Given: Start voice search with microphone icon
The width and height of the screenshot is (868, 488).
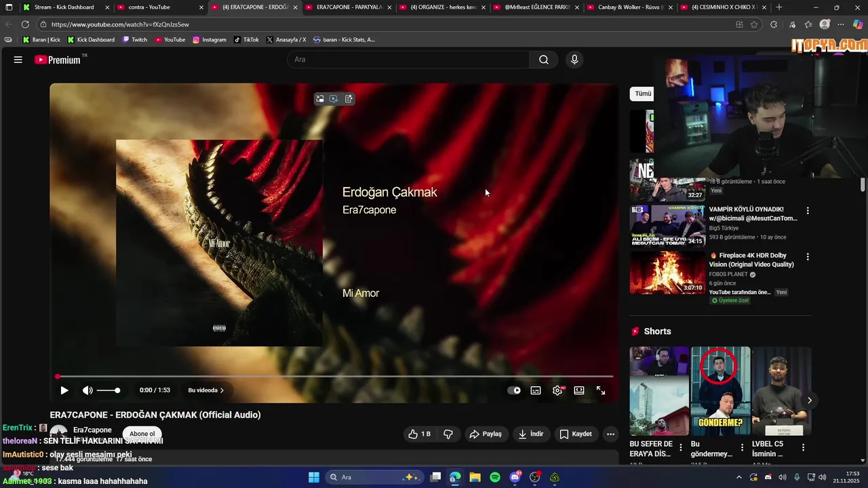Looking at the screenshot, I should point(574,60).
